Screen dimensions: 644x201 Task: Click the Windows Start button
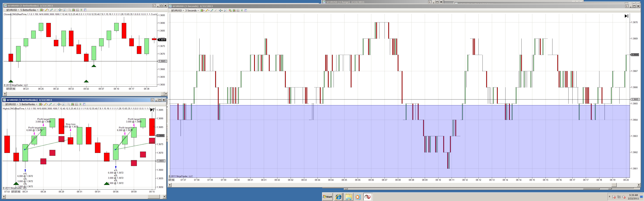(328, 197)
